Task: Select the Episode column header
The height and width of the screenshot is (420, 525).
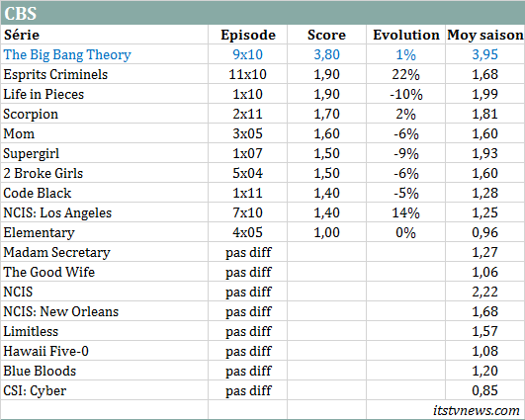Action: 248,35
